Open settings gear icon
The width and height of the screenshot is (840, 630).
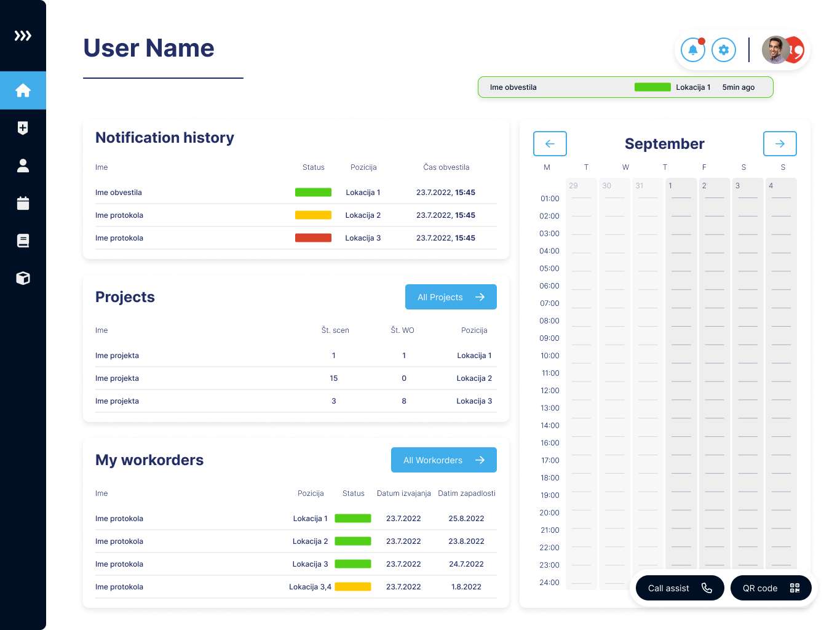coord(724,50)
